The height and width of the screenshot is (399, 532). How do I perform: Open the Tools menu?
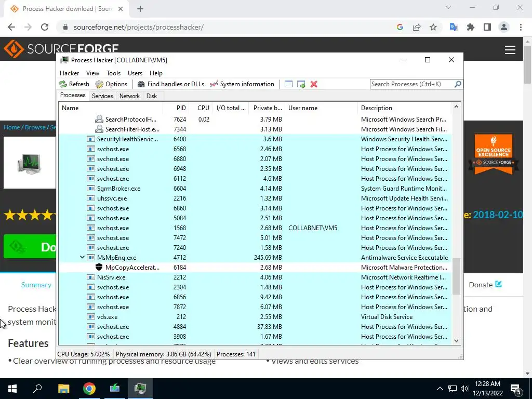coord(113,73)
